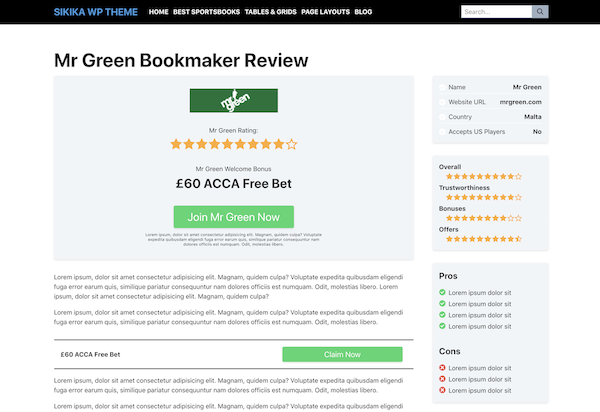Open the PAGE LAYOUTS menu

325,12
